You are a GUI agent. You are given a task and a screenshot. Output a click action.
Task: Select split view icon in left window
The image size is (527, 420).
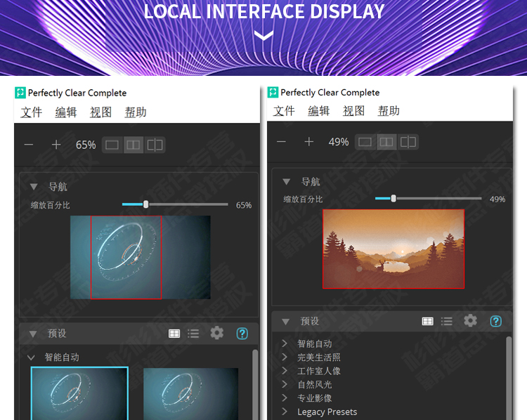[x=155, y=145]
